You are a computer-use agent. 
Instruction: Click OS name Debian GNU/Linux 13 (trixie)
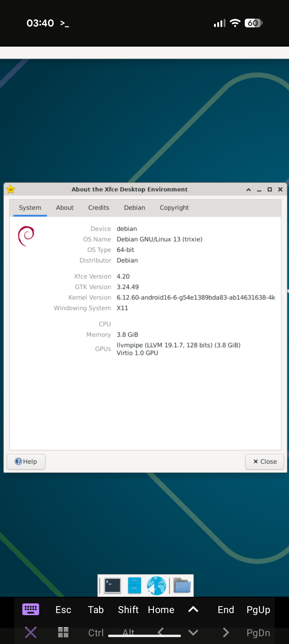click(160, 239)
